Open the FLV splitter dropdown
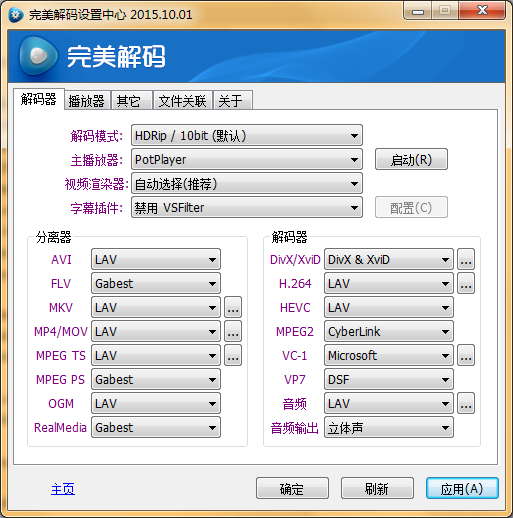 click(156, 283)
